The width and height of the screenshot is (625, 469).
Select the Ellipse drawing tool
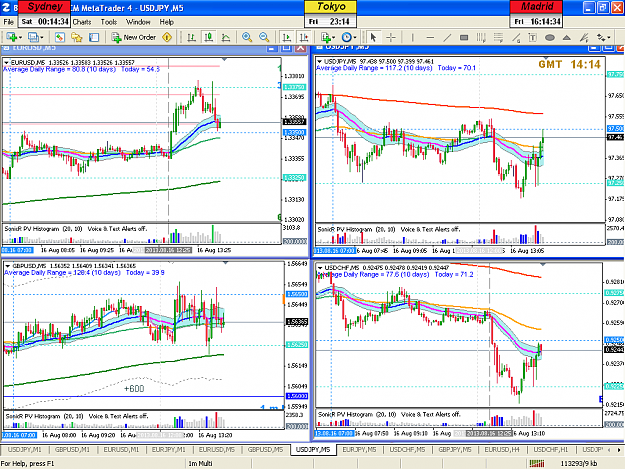click(550, 37)
